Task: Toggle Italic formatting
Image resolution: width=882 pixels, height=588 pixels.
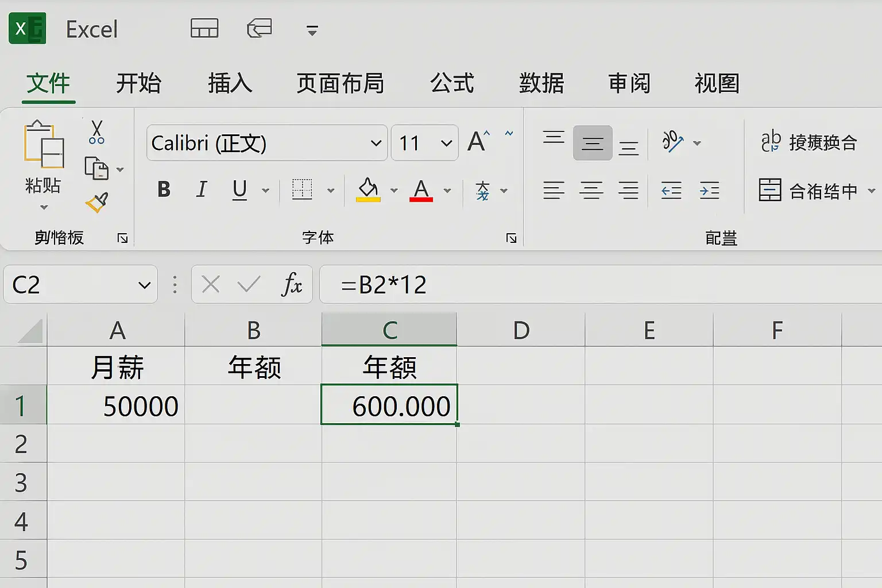Action: (202, 189)
